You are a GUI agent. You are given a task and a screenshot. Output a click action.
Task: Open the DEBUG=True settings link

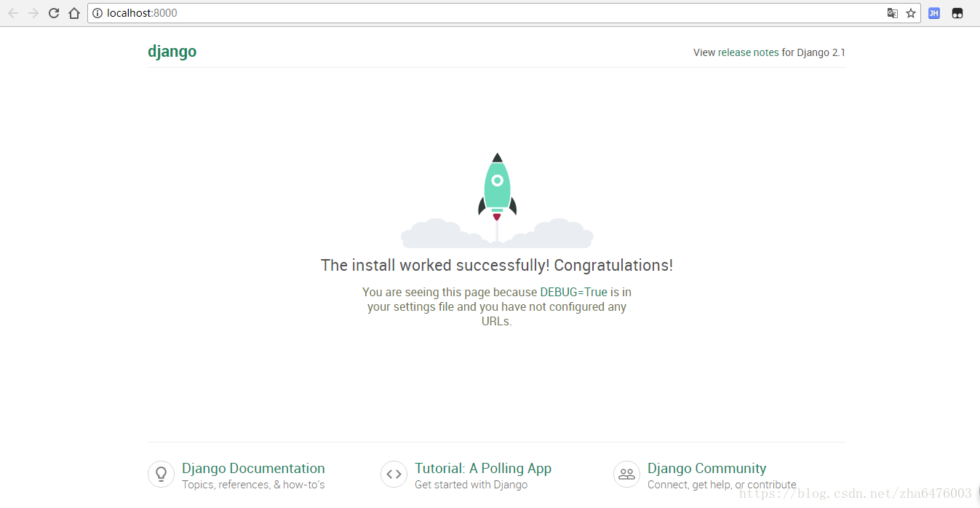(573, 292)
